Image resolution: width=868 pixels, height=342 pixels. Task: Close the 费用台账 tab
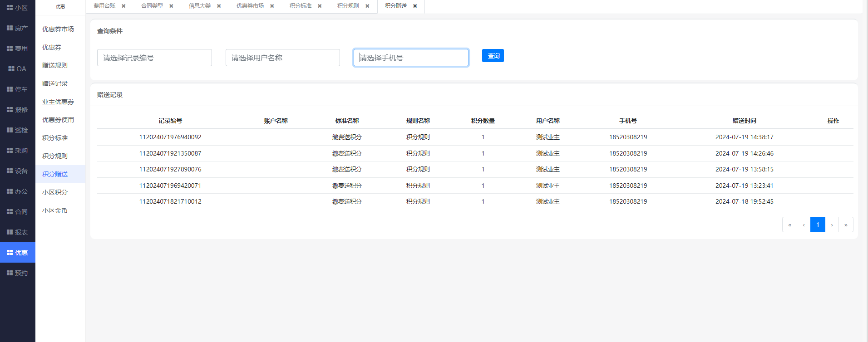[x=123, y=6]
